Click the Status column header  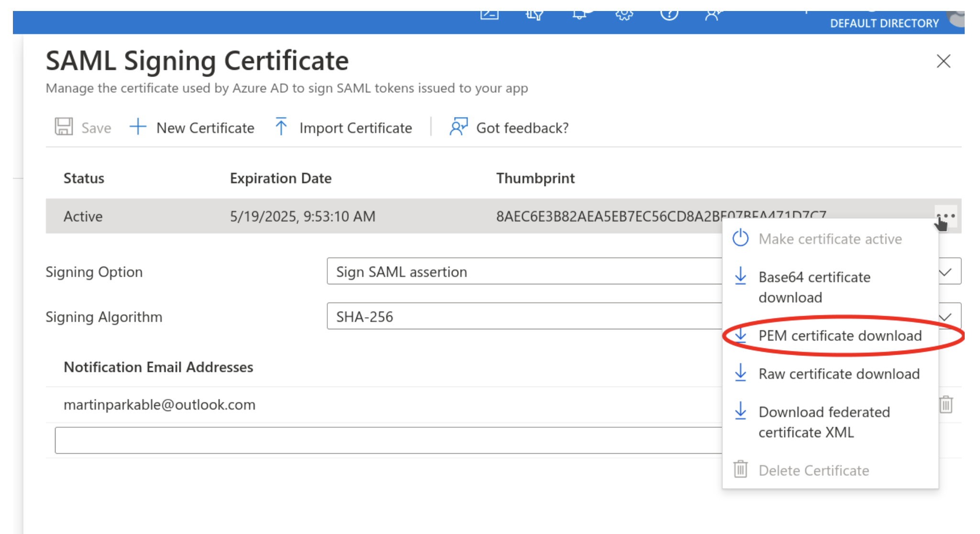[x=84, y=178]
